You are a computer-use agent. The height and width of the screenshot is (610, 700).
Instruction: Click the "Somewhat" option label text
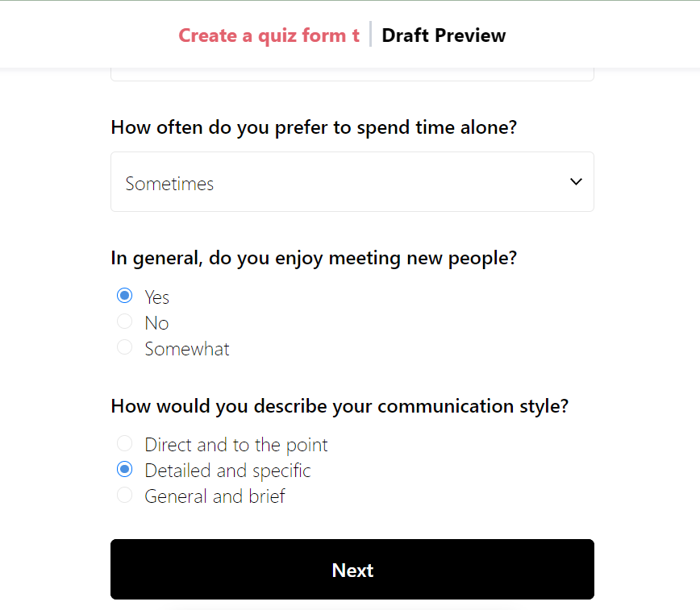[186, 348]
